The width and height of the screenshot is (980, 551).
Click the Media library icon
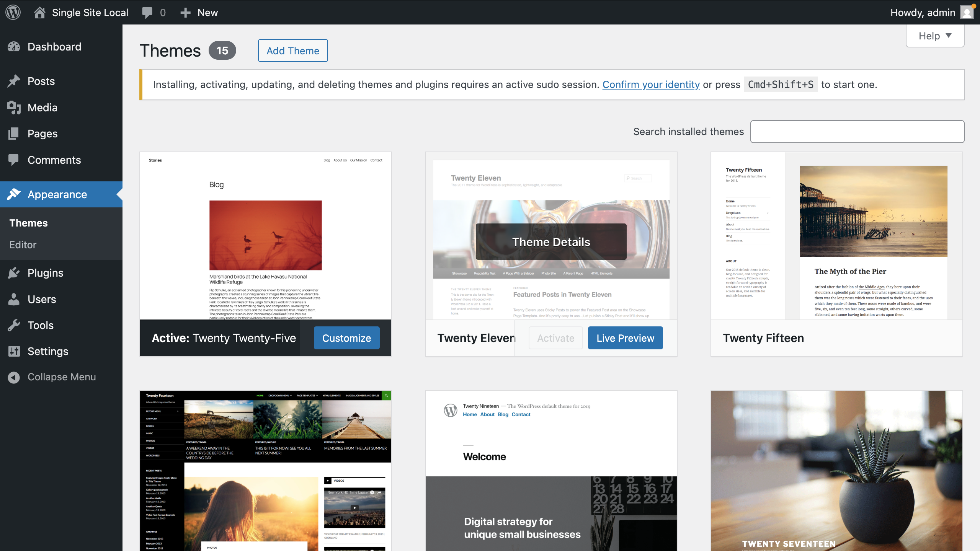click(14, 108)
